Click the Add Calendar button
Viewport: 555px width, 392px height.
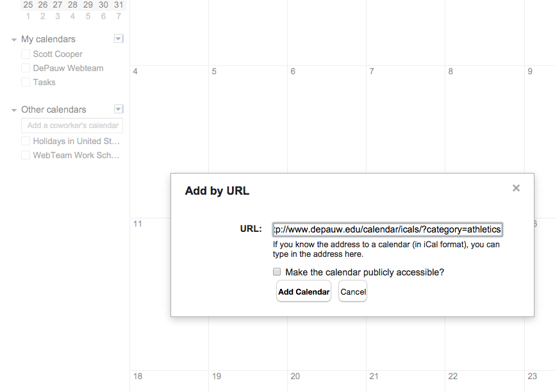(304, 291)
